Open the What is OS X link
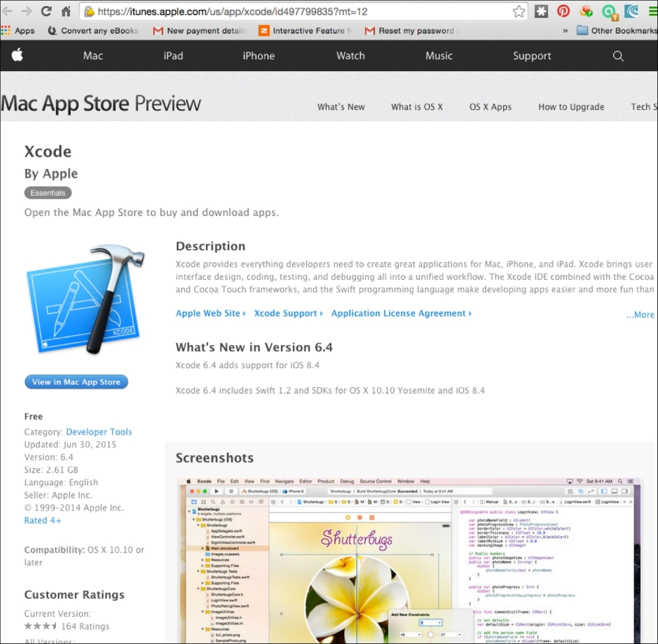The width and height of the screenshot is (658, 644). tap(417, 107)
